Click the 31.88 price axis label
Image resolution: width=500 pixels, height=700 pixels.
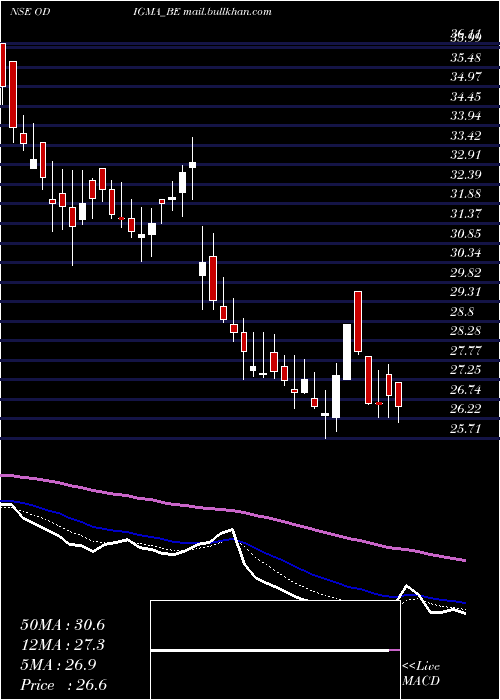click(x=466, y=194)
